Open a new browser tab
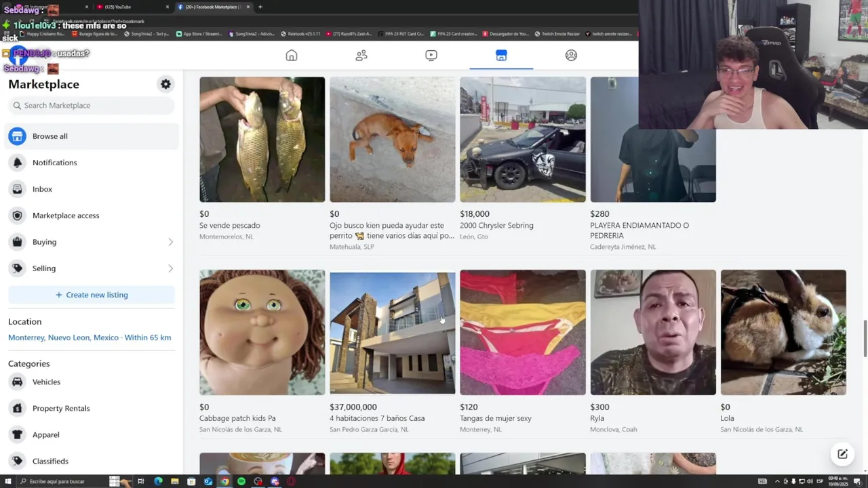This screenshot has height=488, width=868. pyautogui.click(x=260, y=7)
